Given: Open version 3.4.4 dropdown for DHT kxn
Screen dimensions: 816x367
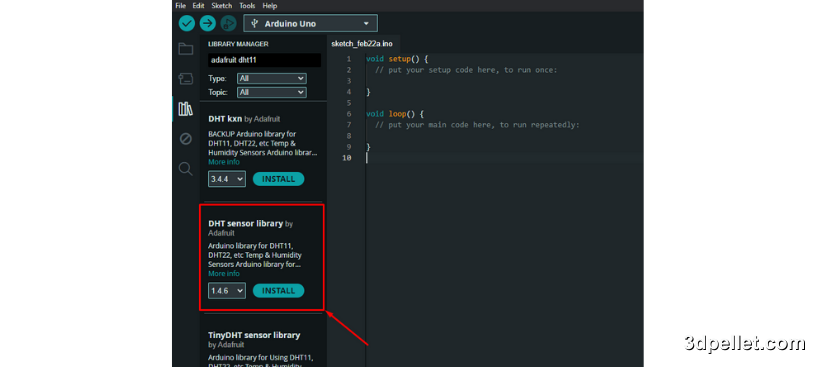Looking at the screenshot, I should point(227,179).
